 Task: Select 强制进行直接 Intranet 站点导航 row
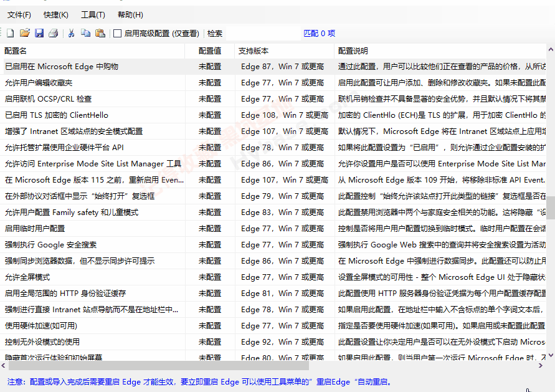pyautogui.click(x=273, y=310)
